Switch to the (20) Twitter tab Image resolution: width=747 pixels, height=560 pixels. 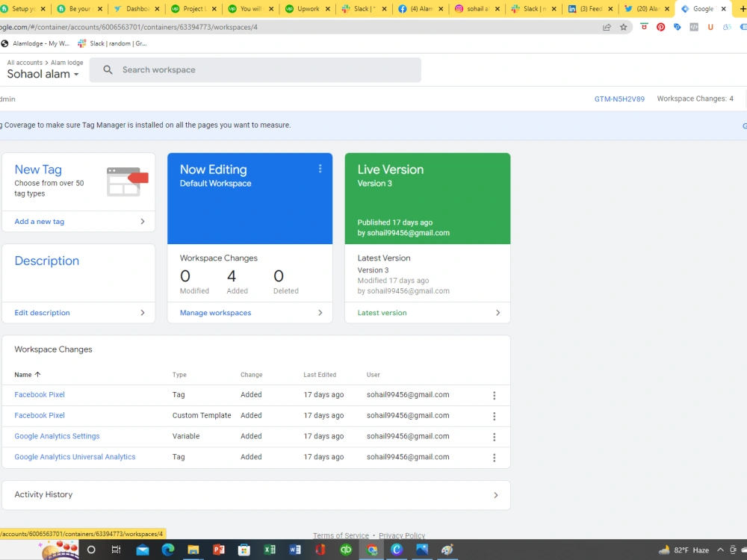click(x=647, y=8)
